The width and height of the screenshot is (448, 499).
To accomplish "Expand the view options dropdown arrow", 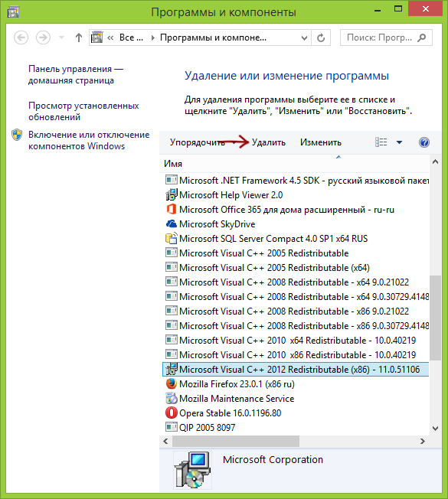I will (x=399, y=142).
